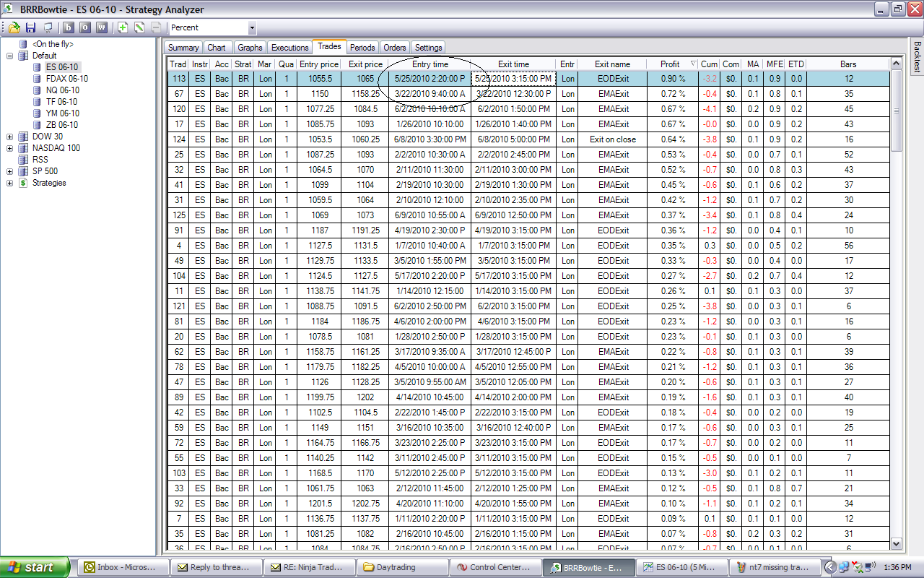Expand the DOW 30 tree node
Viewport: 924px width, 578px height.
pyautogui.click(x=9, y=137)
